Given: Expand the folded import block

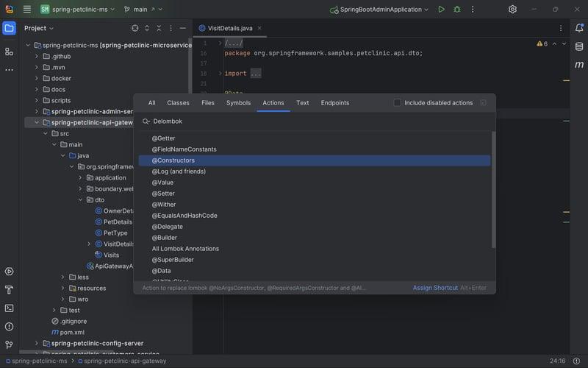Looking at the screenshot, I should pos(220,73).
